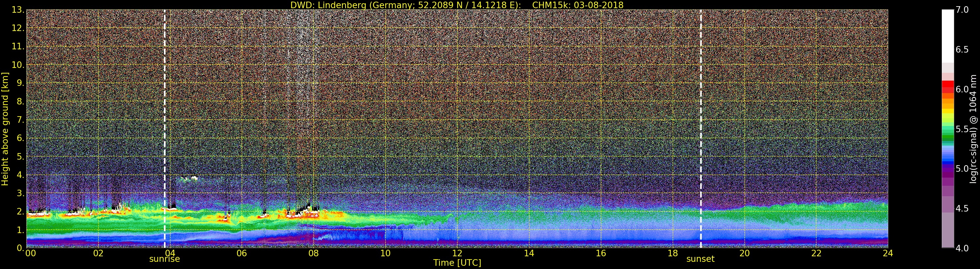Click time axis tick '22'

pos(816,253)
